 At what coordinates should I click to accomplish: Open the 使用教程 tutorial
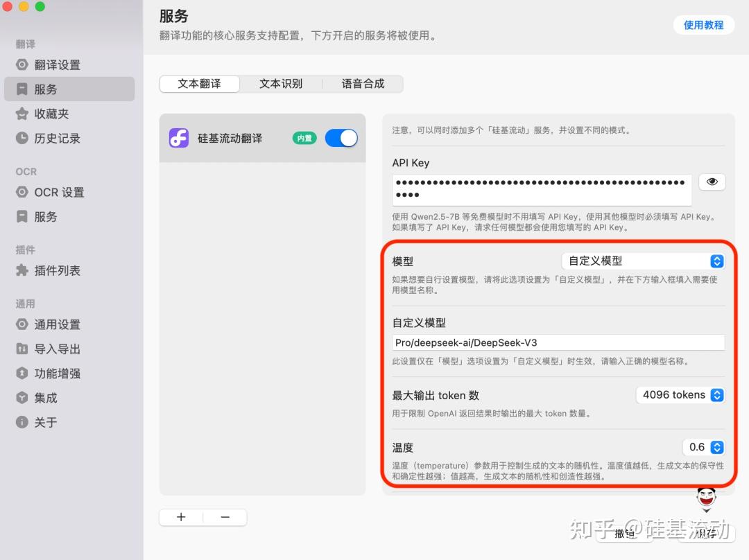705,24
